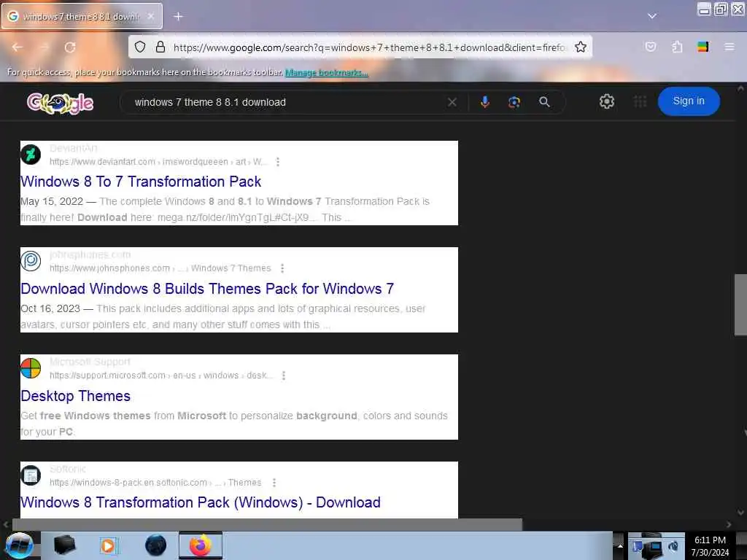Click the Firefox address bar URL
Viewport: 747px width, 560px height.
point(368,47)
